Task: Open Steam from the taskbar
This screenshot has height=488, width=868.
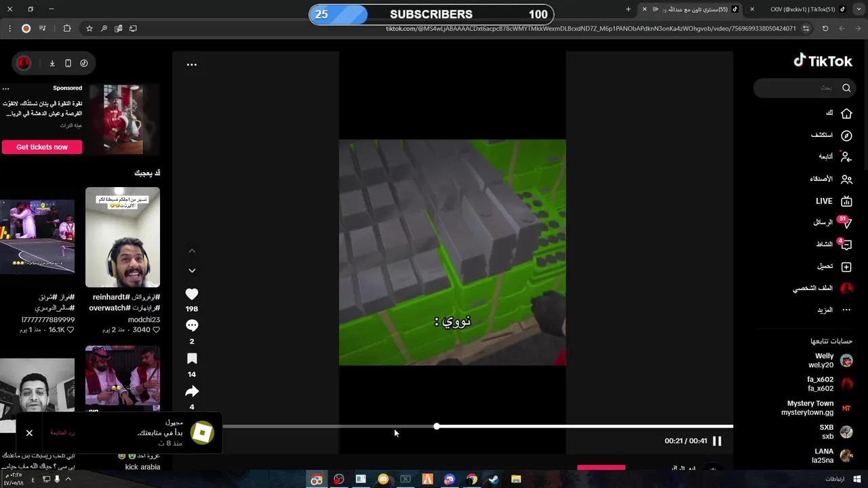Action: (x=494, y=479)
